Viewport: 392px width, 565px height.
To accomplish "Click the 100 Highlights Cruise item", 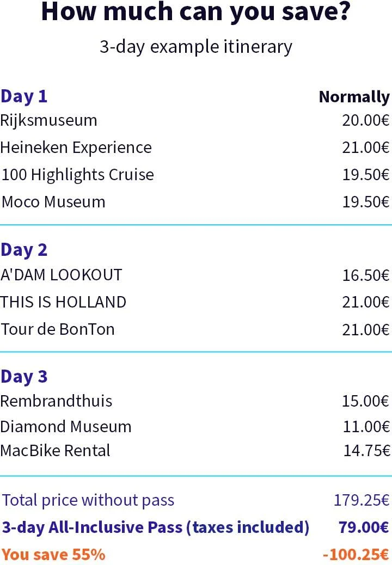I will click(x=78, y=175).
